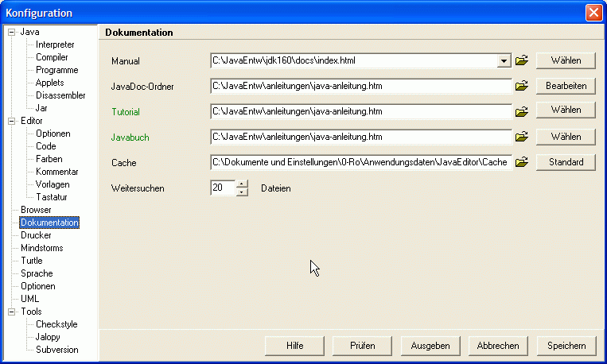
Task: Click the Ausgeben button
Action: click(430, 346)
